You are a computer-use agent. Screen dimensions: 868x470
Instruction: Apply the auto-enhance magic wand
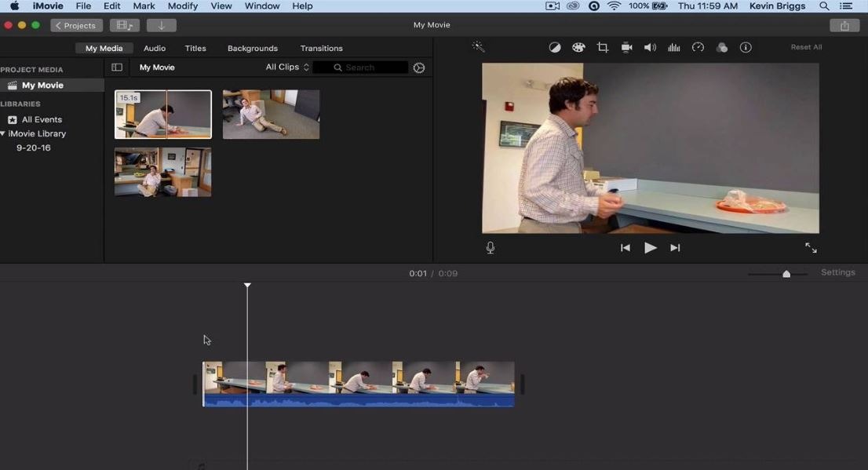pos(478,47)
